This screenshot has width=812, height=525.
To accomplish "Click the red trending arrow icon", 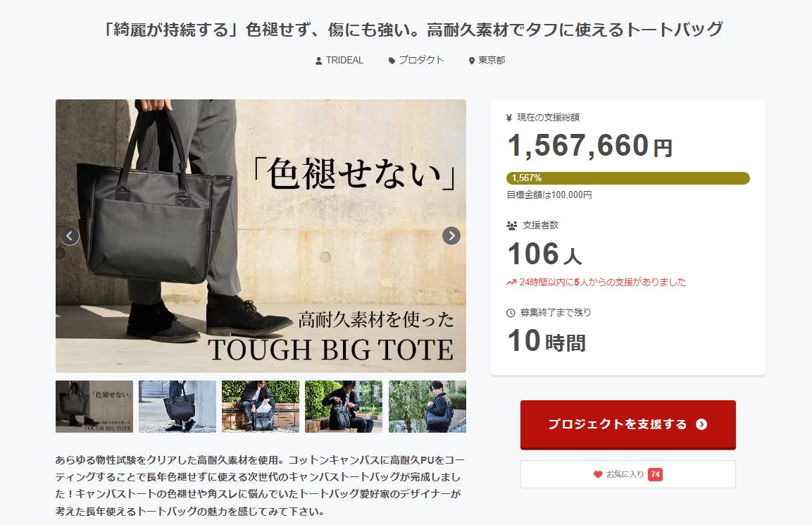I will tap(511, 283).
